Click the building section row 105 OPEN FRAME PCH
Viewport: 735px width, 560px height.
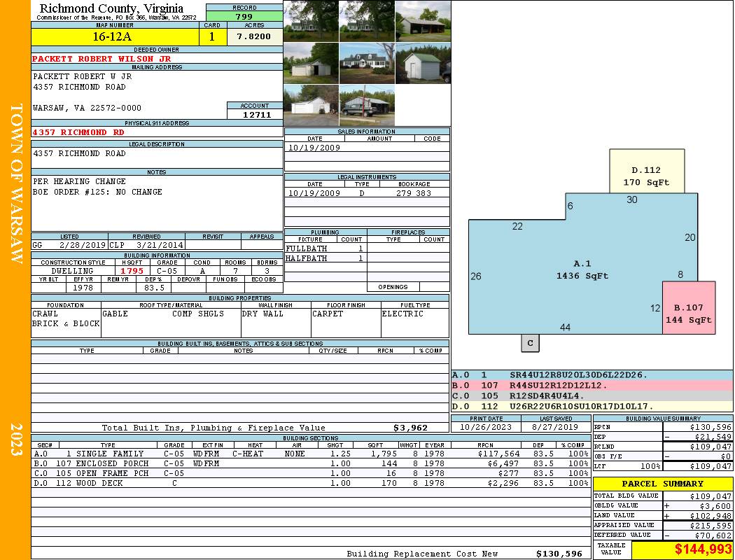point(310,473)
